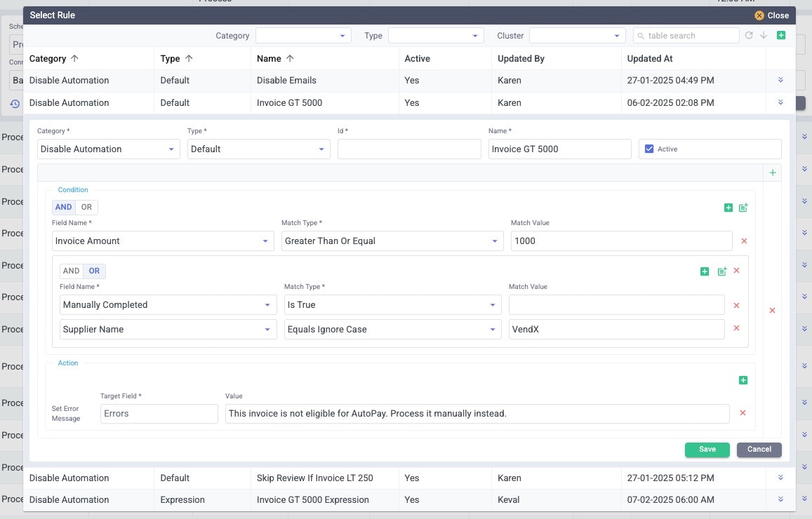Viewport: 812px width, 519px height.
Task: Click the Updated At column header
Action: click(650, 58)
